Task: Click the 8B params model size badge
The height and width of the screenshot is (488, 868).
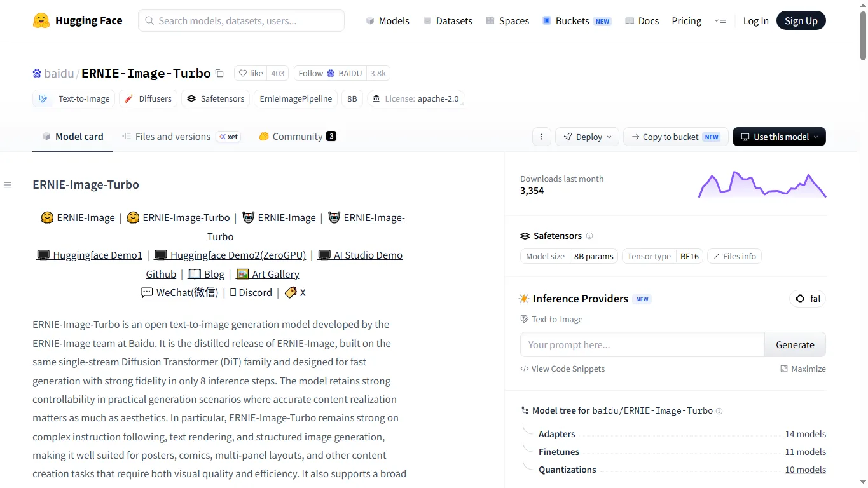Action: click(594, 256)
